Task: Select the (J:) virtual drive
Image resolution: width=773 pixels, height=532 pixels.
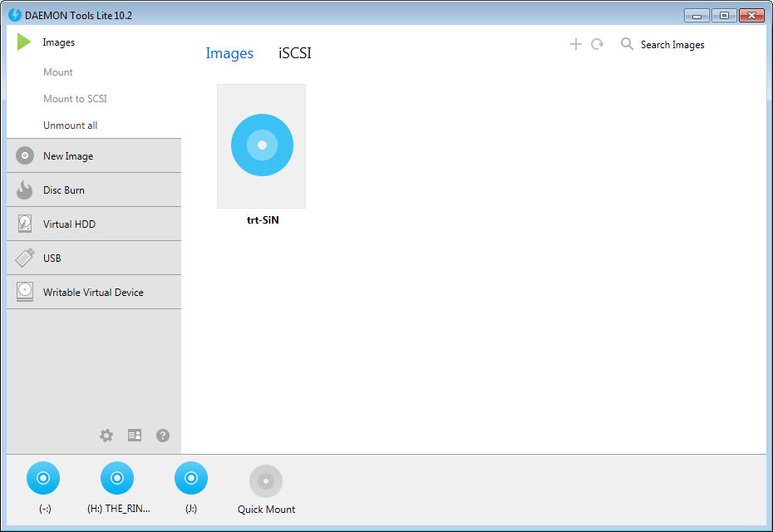Action: coord(190,478)
